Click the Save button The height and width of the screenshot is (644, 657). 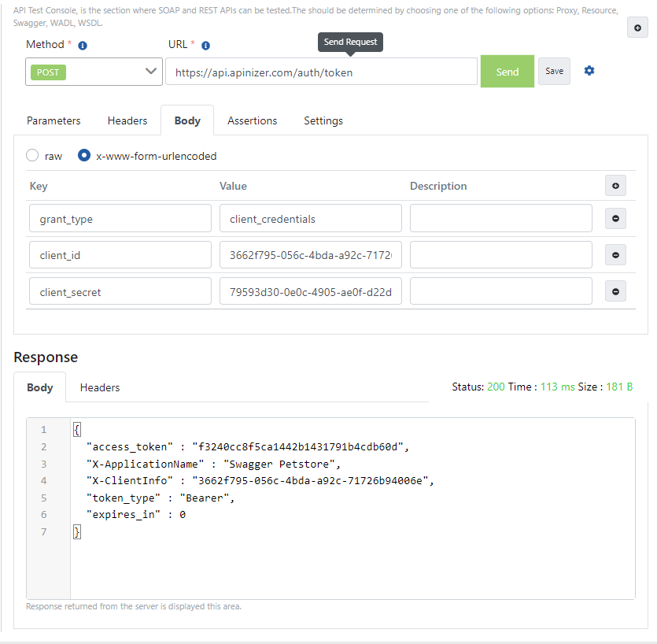tap(554, 71)
